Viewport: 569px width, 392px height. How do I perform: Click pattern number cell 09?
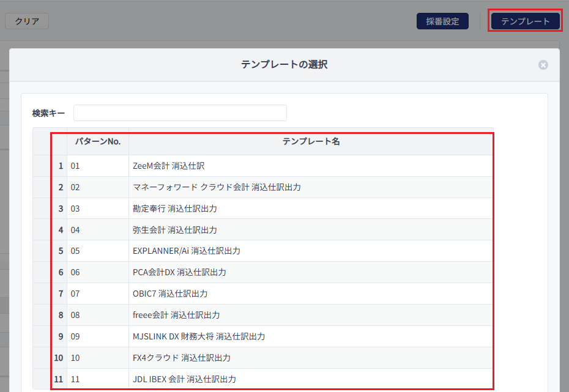click(98, 336)
